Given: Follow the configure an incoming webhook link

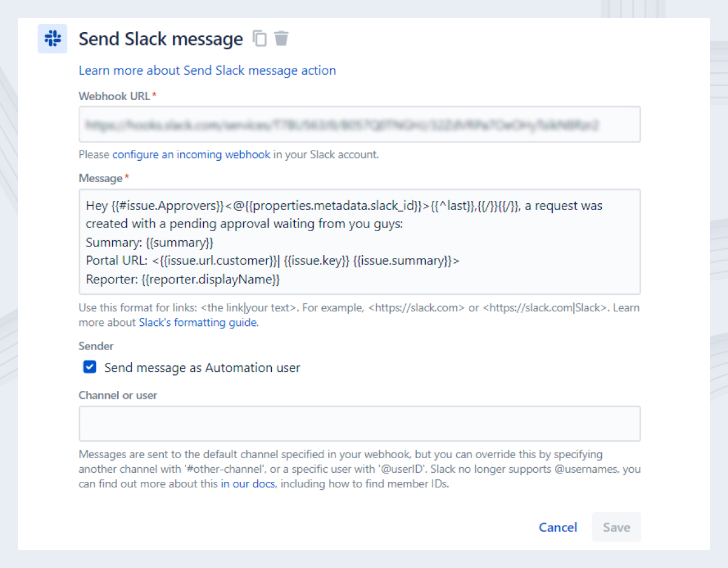Looking at the screenshot, I should 190,155.
